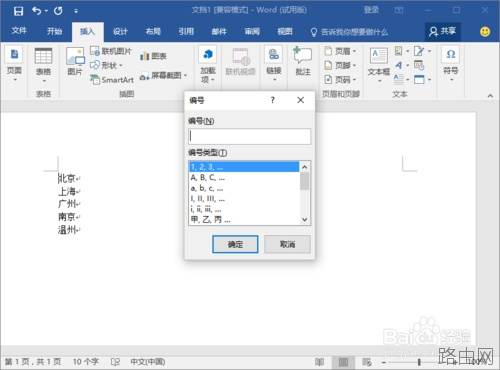Click the Undo arrow icon
The image size is (500, 370).
tap(36, 11)
